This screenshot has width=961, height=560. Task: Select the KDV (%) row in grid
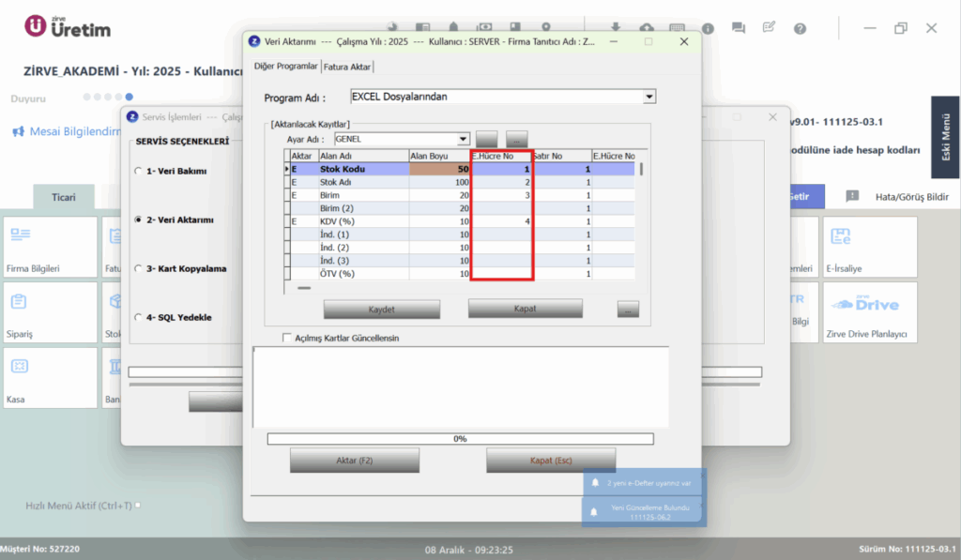pyautogui.click(x=460, y=221)
